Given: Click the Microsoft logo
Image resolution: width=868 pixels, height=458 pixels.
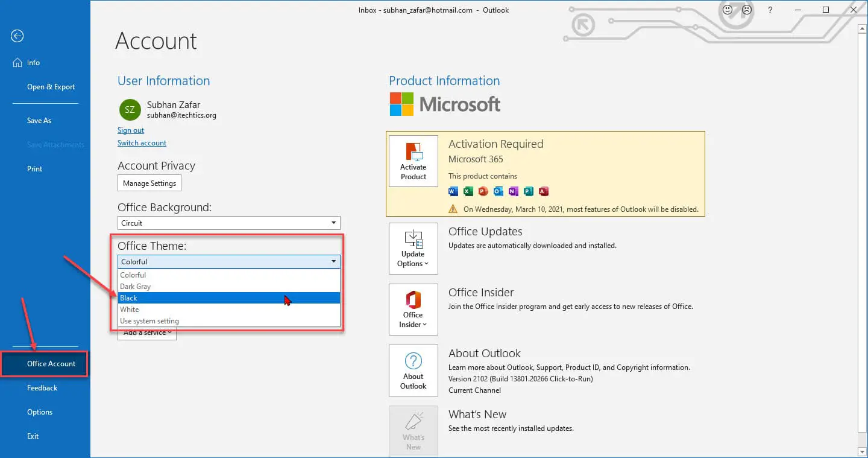Looking at the screenshot, I should tap(445, 104).
